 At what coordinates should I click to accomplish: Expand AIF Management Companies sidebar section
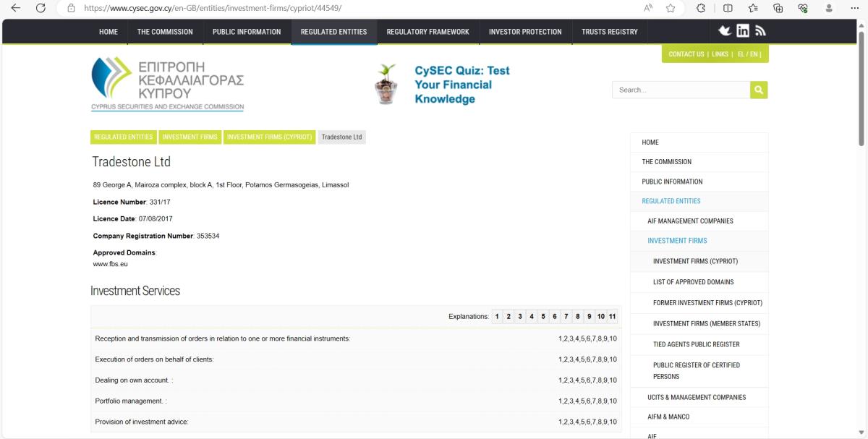click(690, 221)
